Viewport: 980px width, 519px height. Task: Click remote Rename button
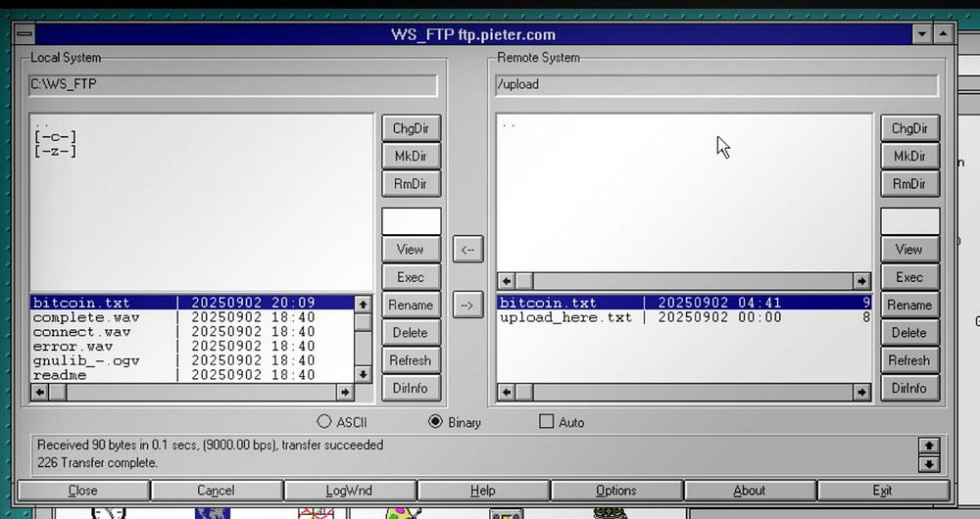[909, 305]
